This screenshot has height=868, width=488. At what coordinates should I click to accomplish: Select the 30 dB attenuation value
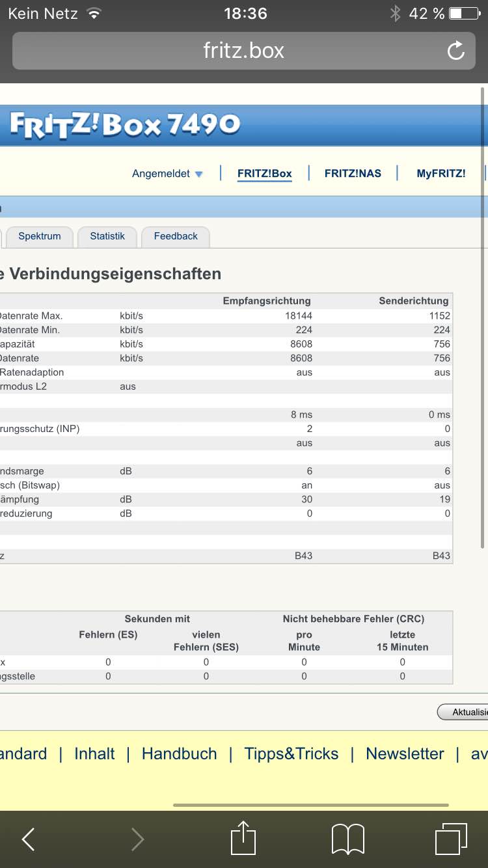306,499
